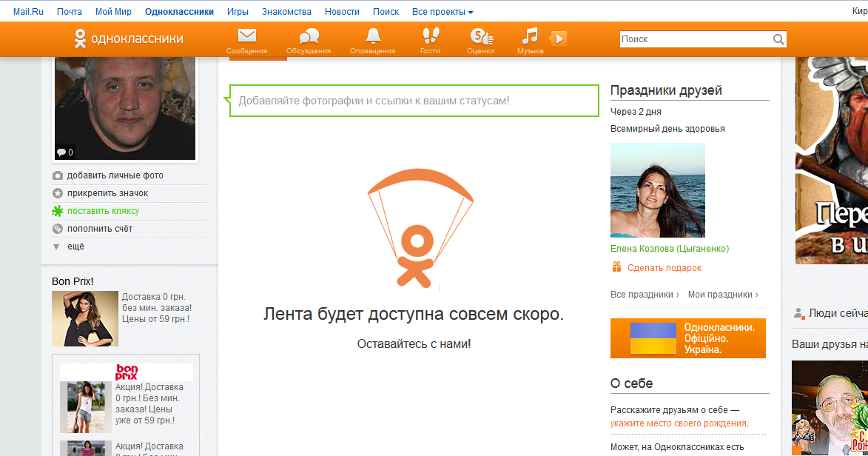The width and height of the screenshot is (868, 456).
Task: Open Мой Мир in top bar
Action: (x=113, y=12)
